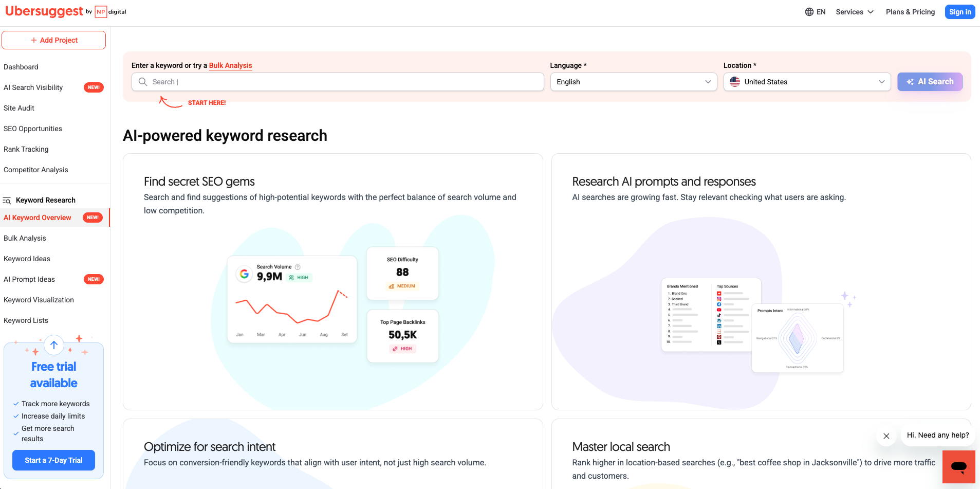Open Plans & Pricing

pos(911,12)
